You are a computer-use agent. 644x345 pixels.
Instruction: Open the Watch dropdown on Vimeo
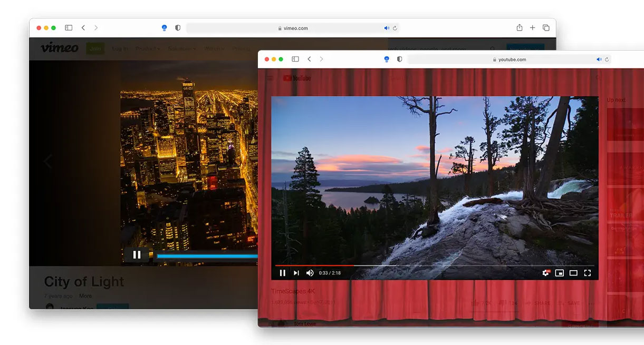[x=213, y=48]
